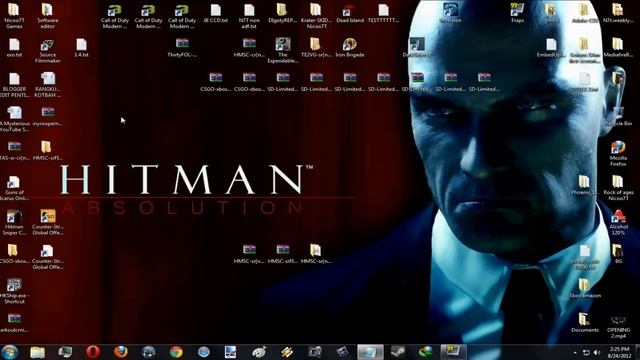Select the NTT non adf.txt file
This screenshot has width=640, height=360.
pos(249,16)
